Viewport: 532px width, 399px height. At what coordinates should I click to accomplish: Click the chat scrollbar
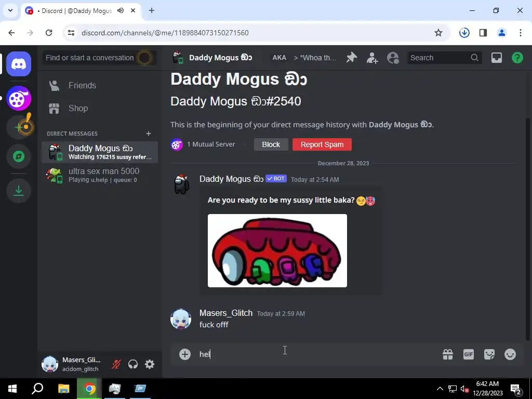click(528, 229)
